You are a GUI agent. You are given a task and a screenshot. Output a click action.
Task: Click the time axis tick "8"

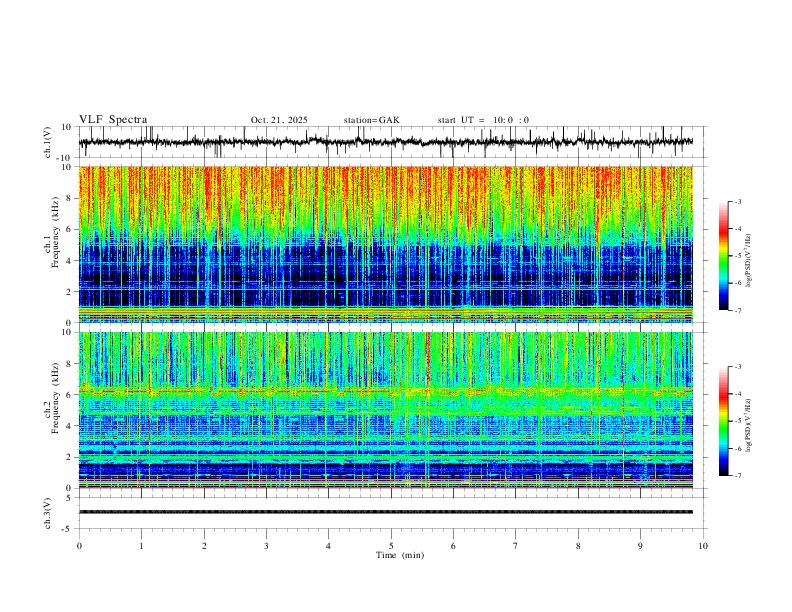pyautogui.click(x=578, y=546)
